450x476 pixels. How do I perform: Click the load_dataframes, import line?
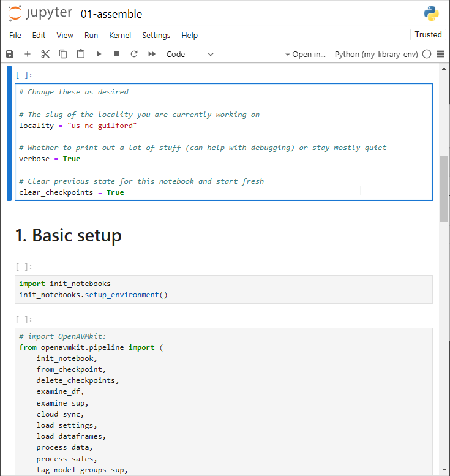point(71,436)
